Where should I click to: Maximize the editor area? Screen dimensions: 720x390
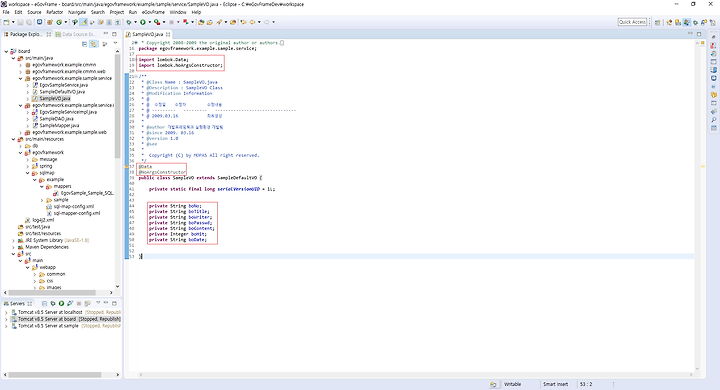[699, 34]
